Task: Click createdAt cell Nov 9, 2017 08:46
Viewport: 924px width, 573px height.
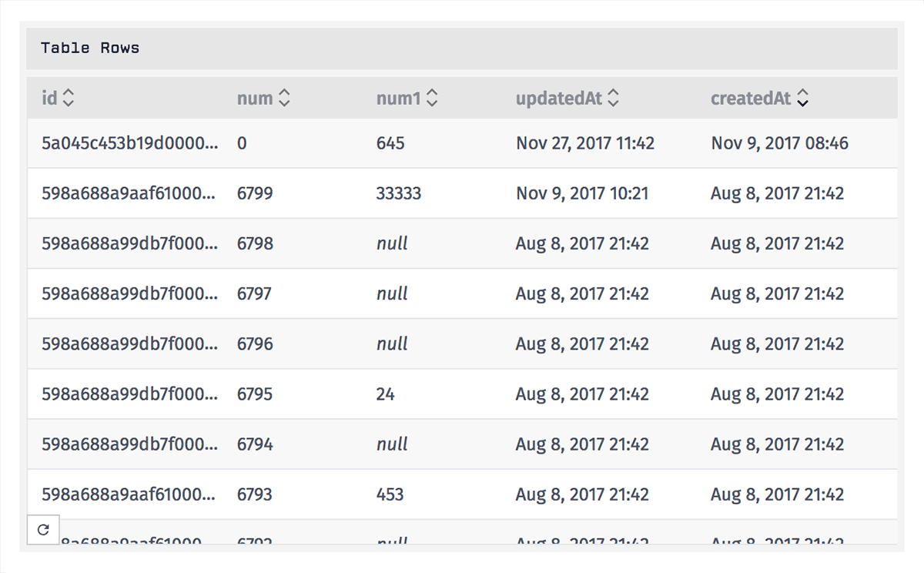Action: pos(779,143)
